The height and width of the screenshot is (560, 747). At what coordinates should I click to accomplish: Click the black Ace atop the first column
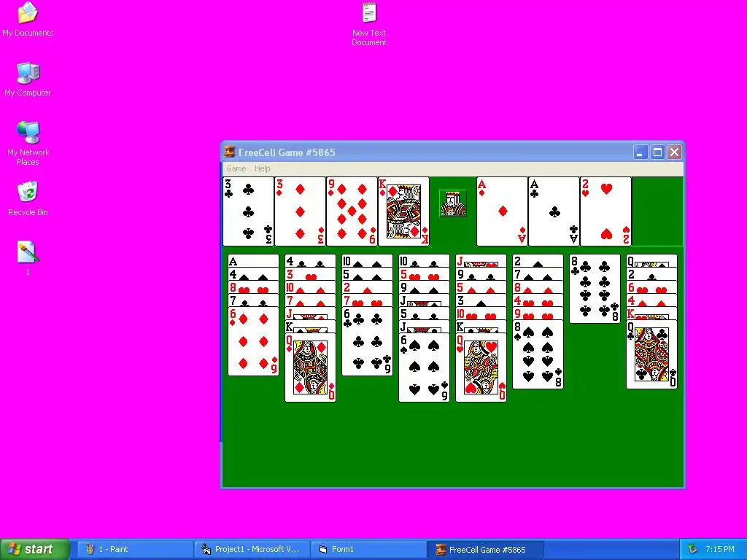pyautogui.click(x=253, y=261)
